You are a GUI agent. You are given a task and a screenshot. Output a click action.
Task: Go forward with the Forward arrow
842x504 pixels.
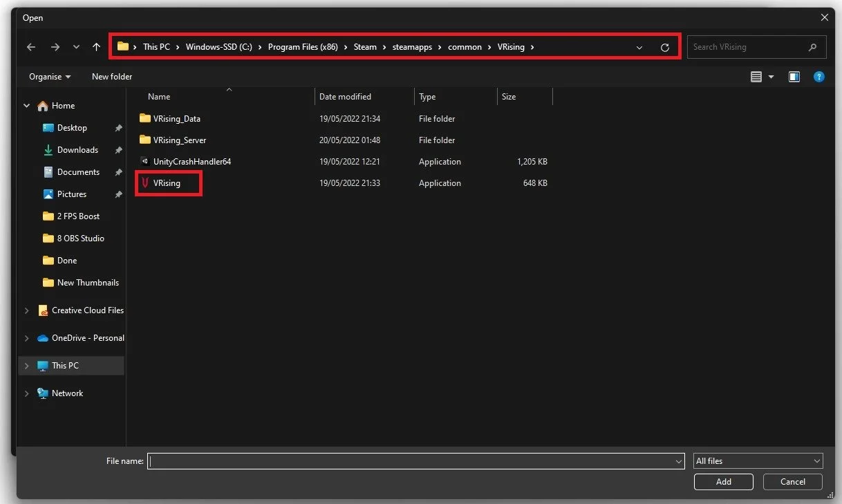click(55, 47)
